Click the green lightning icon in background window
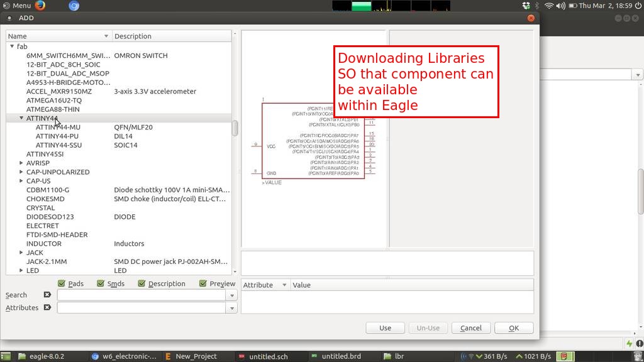Screen dimensions: 644x362 (x=629, y=343)
